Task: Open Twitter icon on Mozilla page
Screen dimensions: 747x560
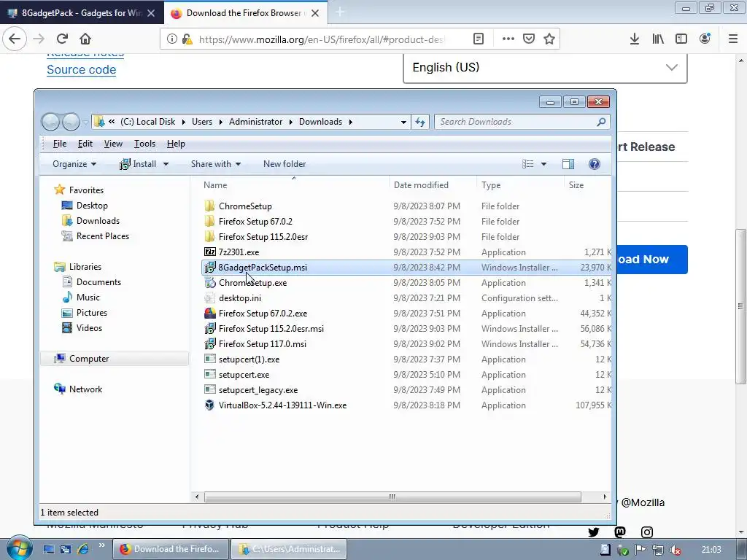Action: [x=594, y=532]
